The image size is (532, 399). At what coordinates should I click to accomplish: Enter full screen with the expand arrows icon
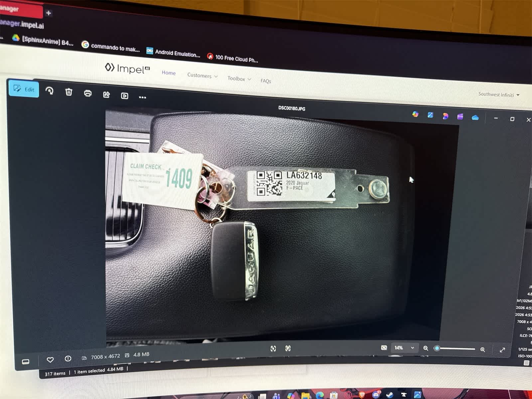tap(502, 350)
